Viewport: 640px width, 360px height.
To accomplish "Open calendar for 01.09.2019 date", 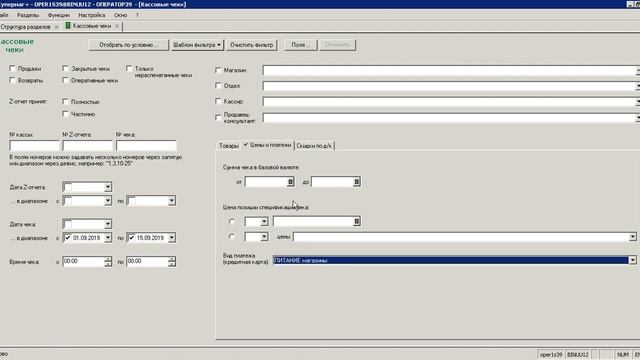I will point(108,238).
